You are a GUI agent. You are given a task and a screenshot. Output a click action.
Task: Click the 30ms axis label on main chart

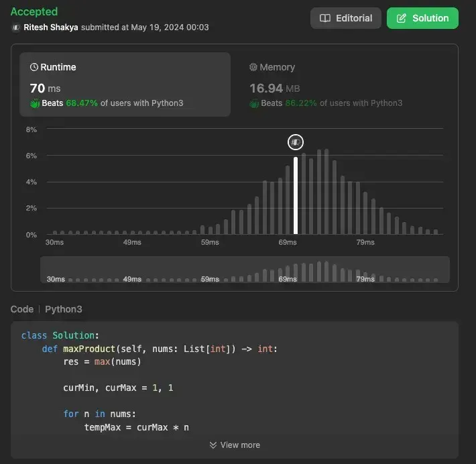54,242
